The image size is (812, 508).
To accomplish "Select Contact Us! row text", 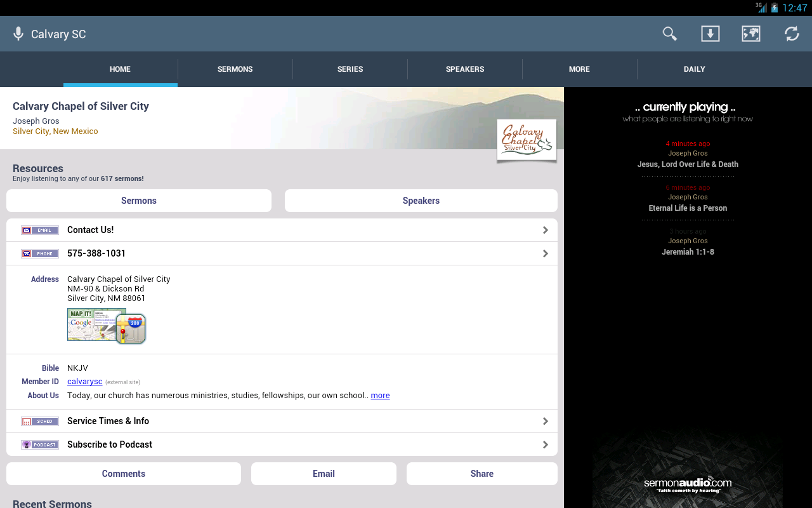I will pyautogui.click(x=91, y=230).
